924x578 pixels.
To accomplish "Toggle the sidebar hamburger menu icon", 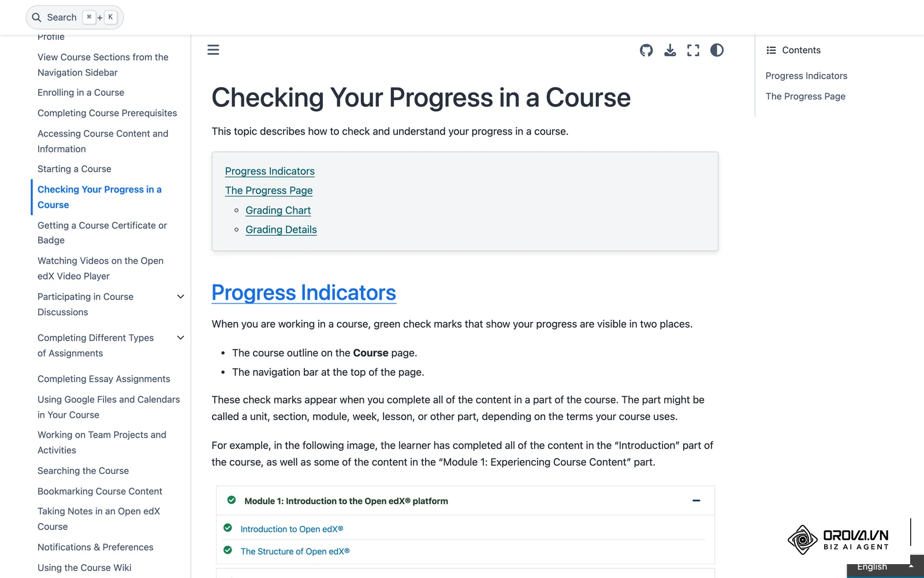I will [x=213, y=50].
